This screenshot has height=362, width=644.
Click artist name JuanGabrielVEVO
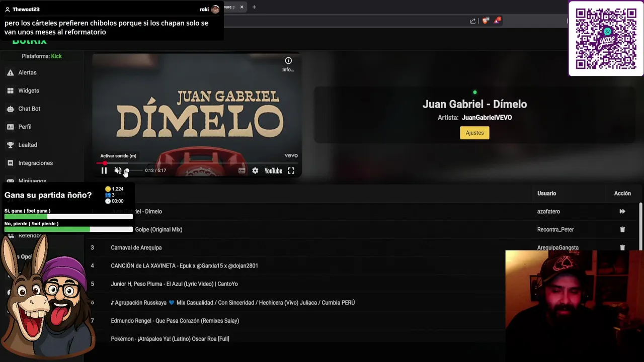point(487,118)
